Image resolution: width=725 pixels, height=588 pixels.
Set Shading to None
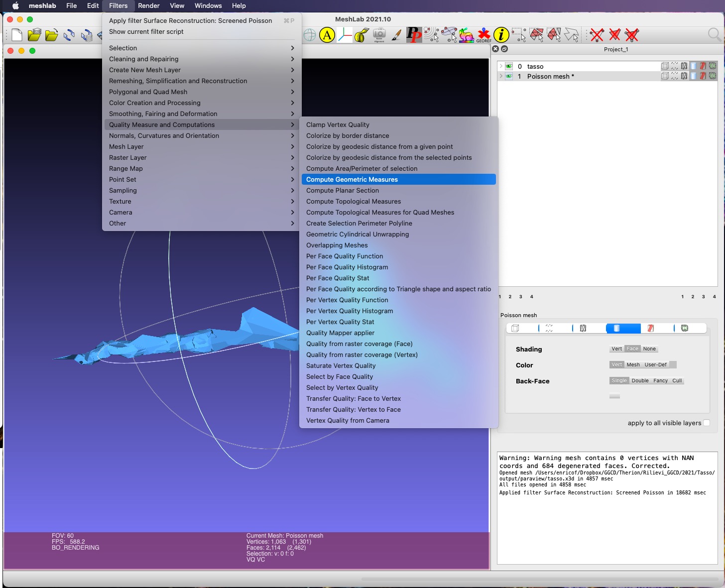(649, 349)
